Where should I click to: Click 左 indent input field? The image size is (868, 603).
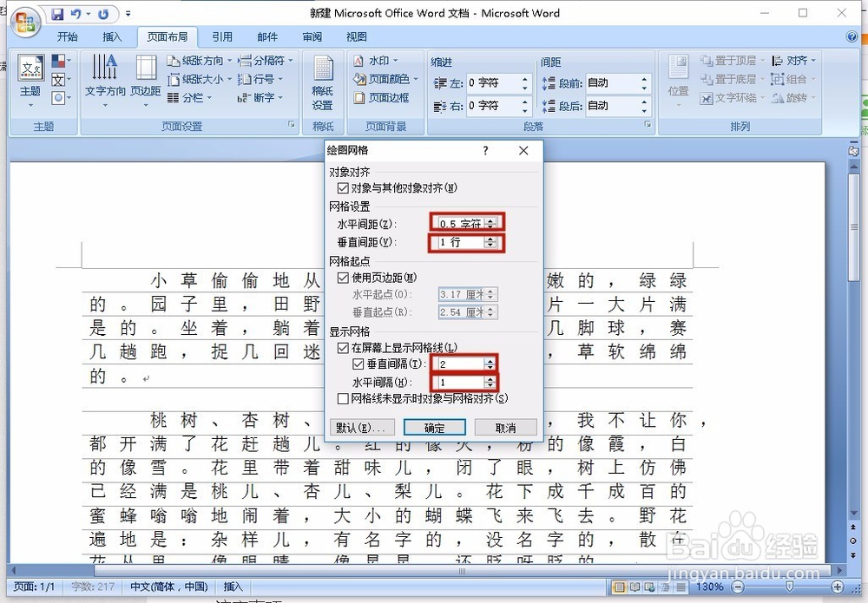493,83
